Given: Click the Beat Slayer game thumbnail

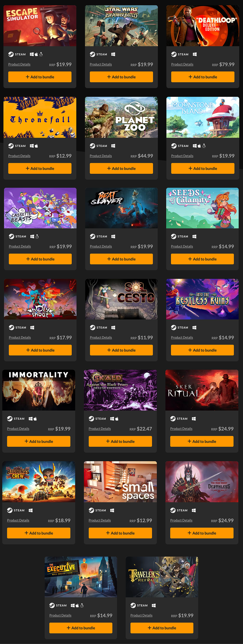Looking at the screenshot, I should pyautogui.click(x=121, y=208).
